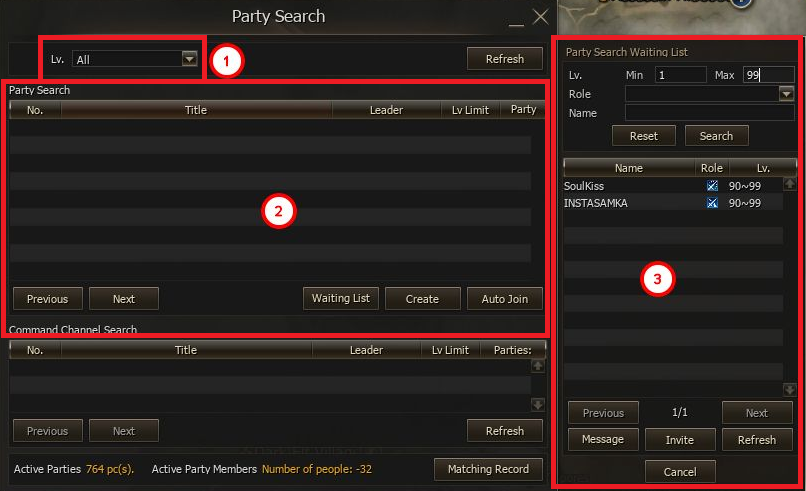The image size is (806, 491).
Task: Open the Waiting List
Action: click(x=341, y=298)
